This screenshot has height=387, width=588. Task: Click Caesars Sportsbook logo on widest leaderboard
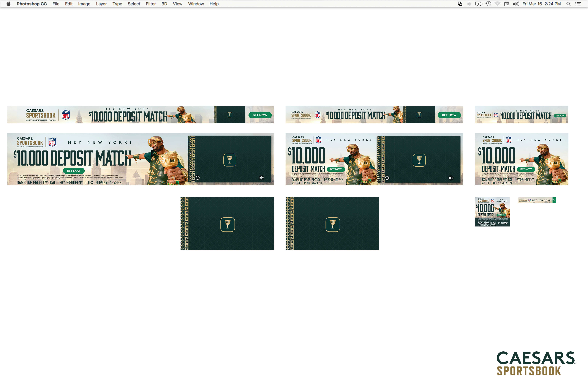click(41, 115)
